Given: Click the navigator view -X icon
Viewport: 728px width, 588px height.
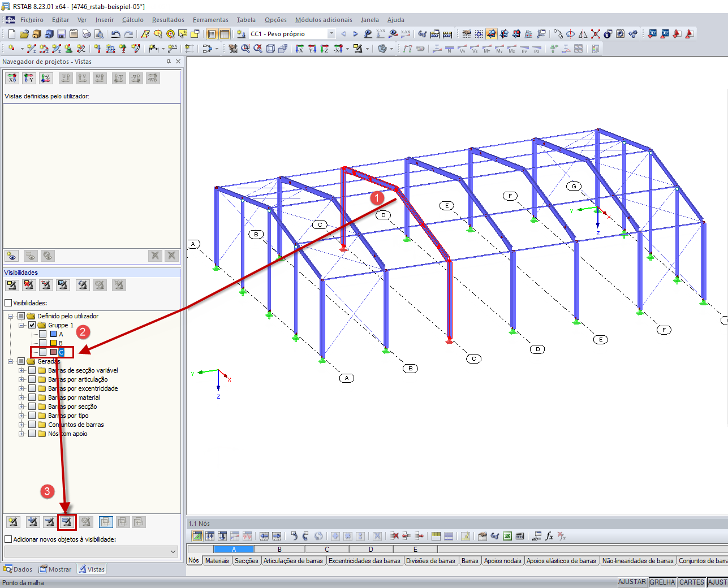Looking at the screenshot, I should (x=12, y=78).
